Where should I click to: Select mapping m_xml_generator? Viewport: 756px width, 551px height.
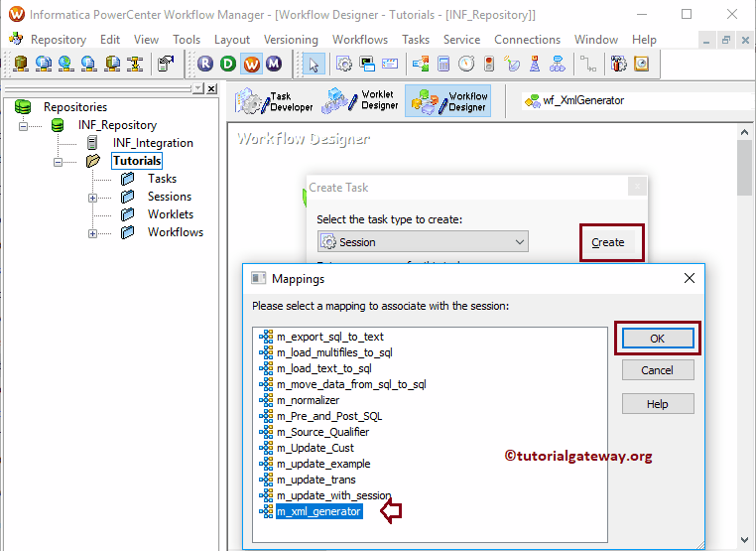[318, 511]
